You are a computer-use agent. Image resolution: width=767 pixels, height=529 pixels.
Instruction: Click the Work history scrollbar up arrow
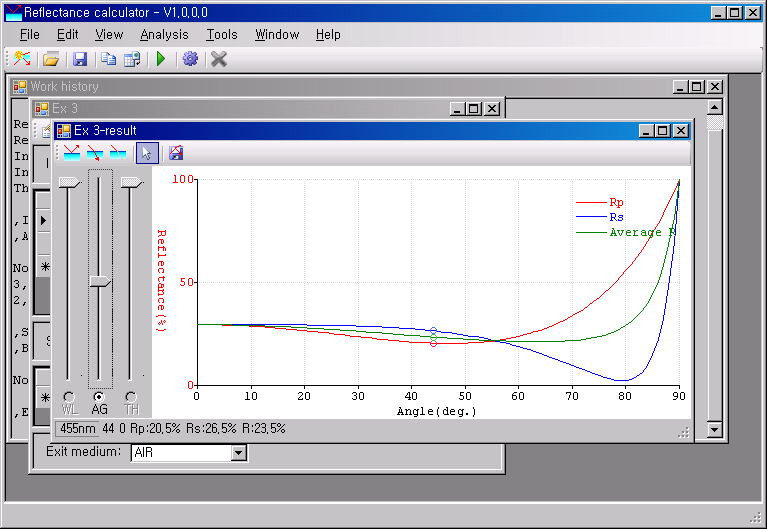[x=715, y=107]
